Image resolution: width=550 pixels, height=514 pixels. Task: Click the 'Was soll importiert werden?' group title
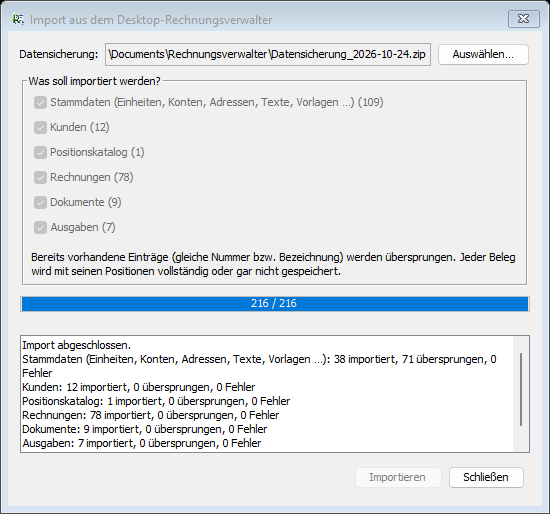pos(94,81)
